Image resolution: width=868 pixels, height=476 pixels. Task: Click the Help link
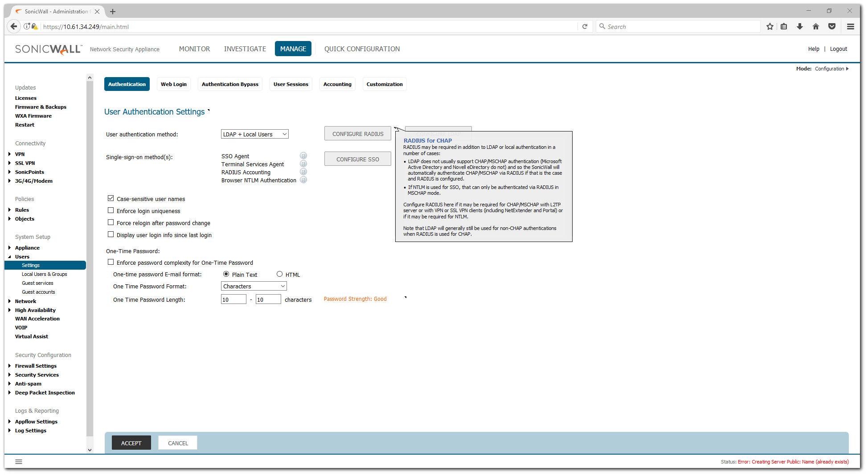pyautogui.click(x=814, y=49)
